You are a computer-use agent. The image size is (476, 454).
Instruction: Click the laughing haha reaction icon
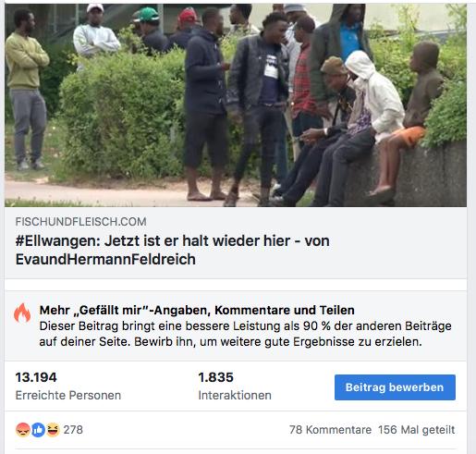point(53,430)
